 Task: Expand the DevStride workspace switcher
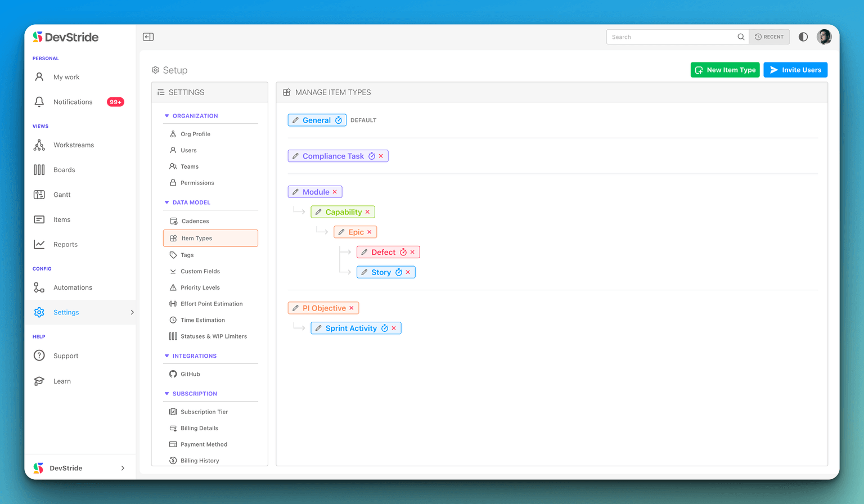[123, 468]
